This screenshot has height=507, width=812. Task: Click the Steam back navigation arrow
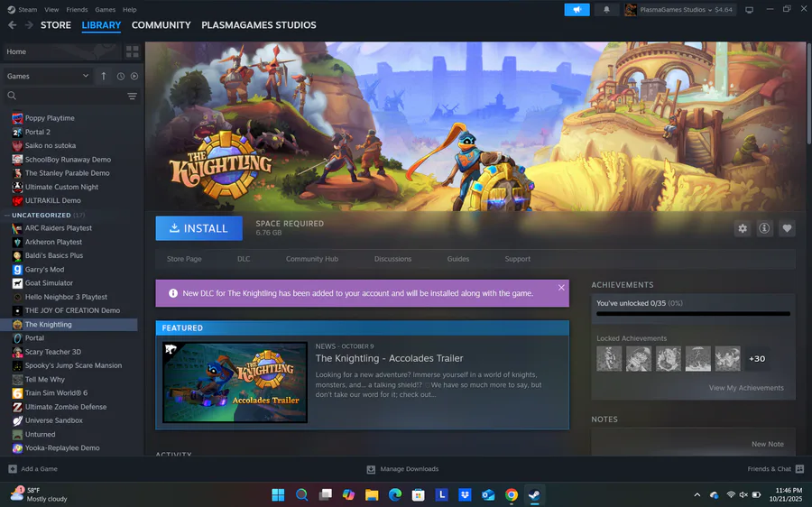[13, 25]
